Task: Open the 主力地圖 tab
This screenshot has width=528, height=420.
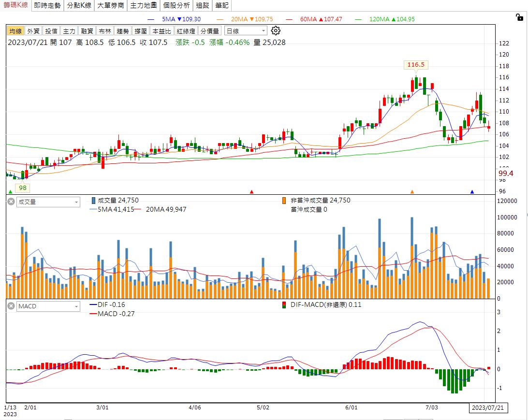Action: [144, 6]
